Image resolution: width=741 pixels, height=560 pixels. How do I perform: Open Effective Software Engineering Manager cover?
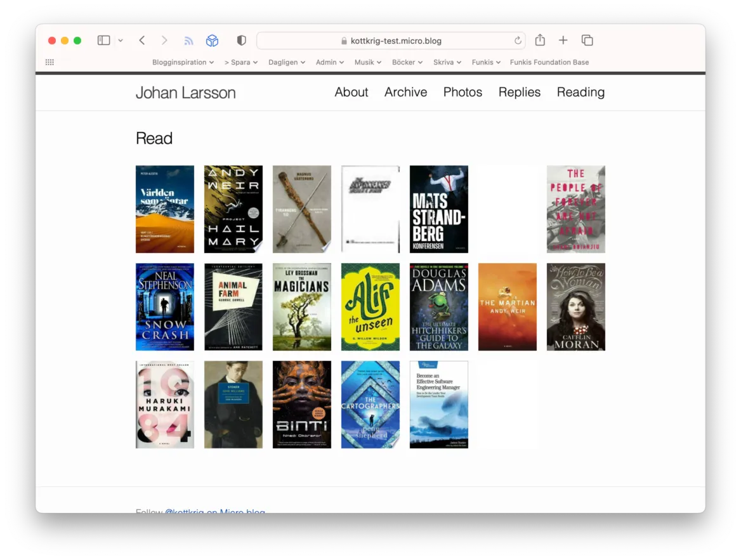point(438,405)
